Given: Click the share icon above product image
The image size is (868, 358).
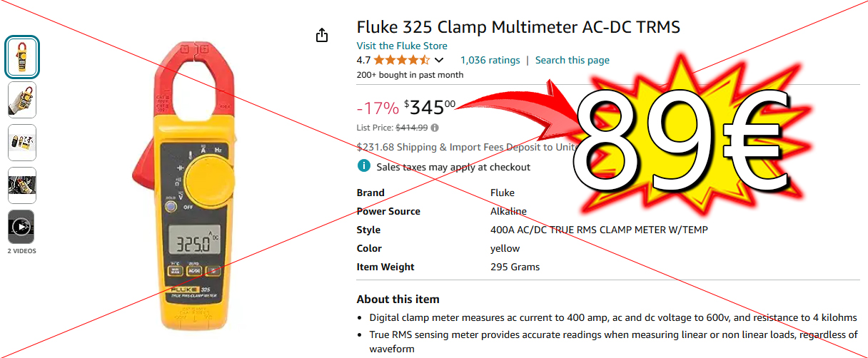Looking at the screenshot, I should (x=322, y=35).
